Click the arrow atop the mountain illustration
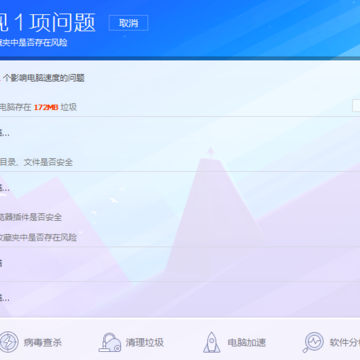The width and height of the screenshot is (360, 360). (210, 152)
